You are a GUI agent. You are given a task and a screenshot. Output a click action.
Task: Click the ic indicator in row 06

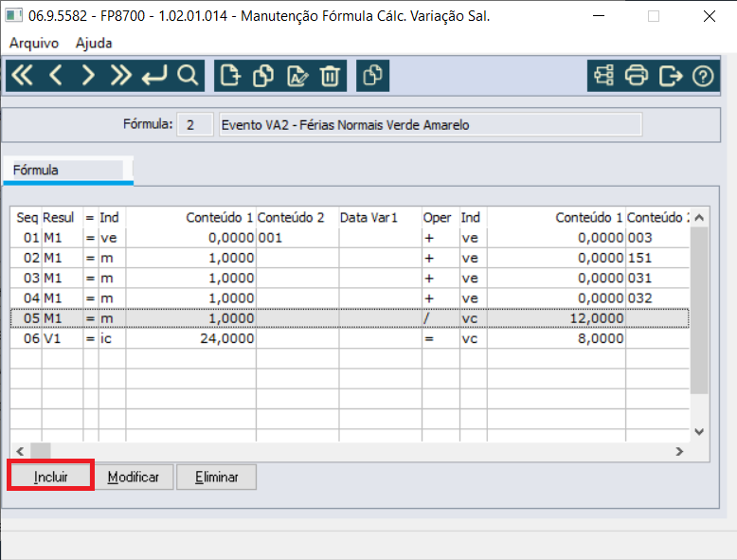pyautogui.click(x=112, y=338)
